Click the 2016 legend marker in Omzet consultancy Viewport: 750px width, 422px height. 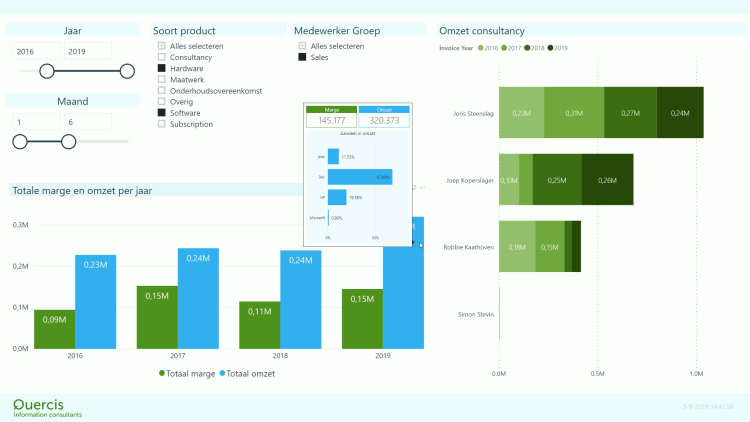point(481,48)
